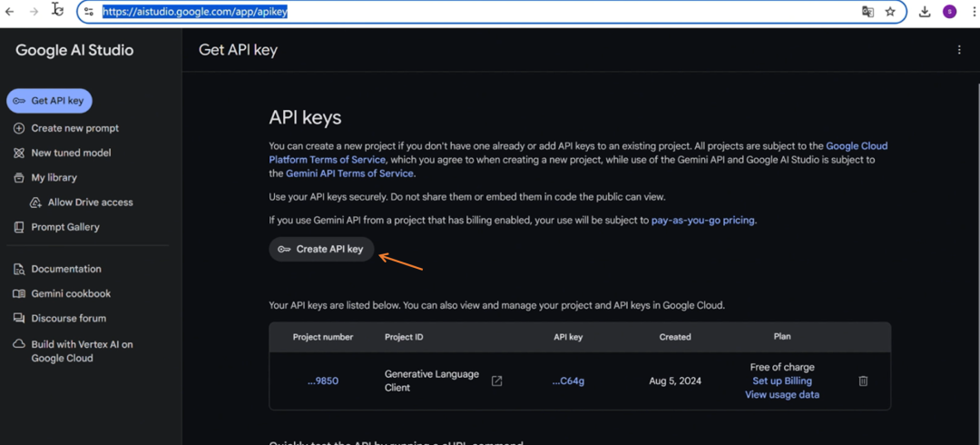The height and width of the screenshot is (445, 980).
Task: Open Discourse forum
Action: [x=59, y=319]
